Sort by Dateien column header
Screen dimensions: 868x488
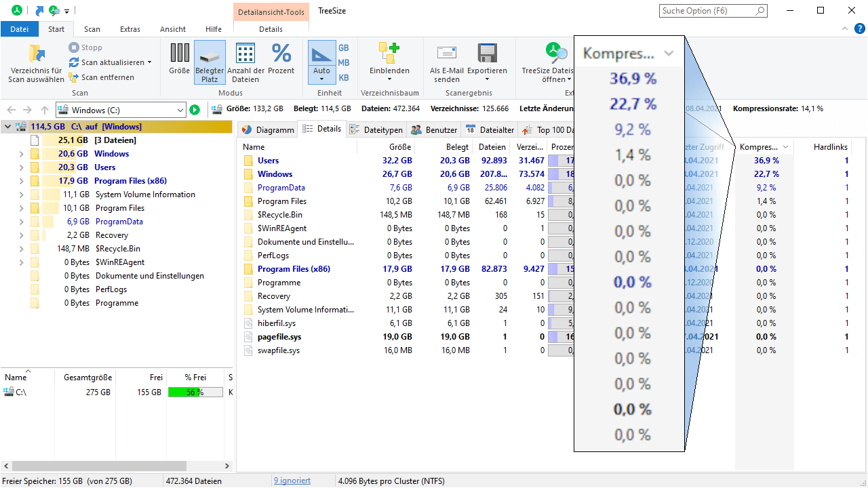pyautogui.click(x=492, y=147)
